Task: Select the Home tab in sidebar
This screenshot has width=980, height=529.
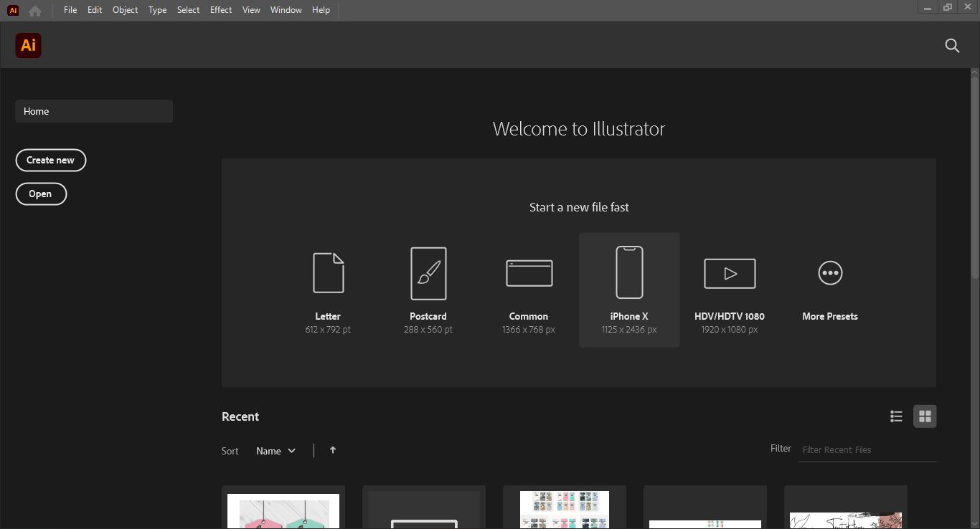Action: pos(94,111)
